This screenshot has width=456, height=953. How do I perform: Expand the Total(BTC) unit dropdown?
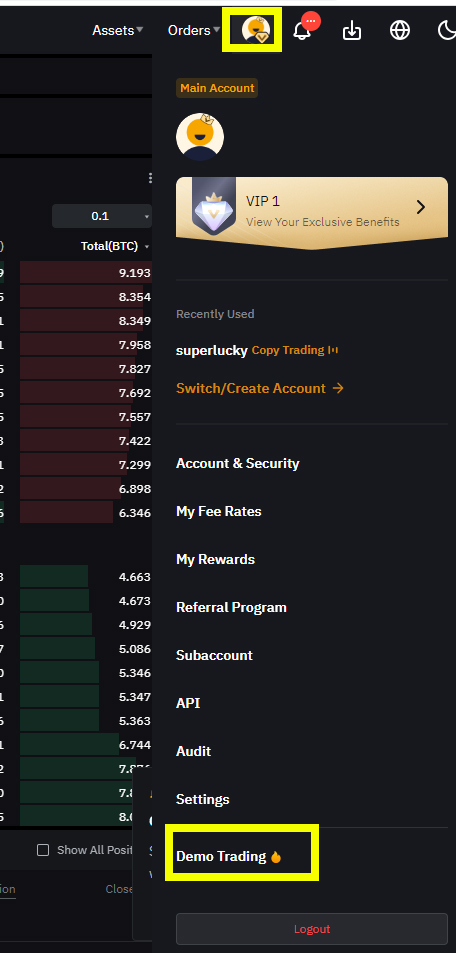(x=115, y=246)
